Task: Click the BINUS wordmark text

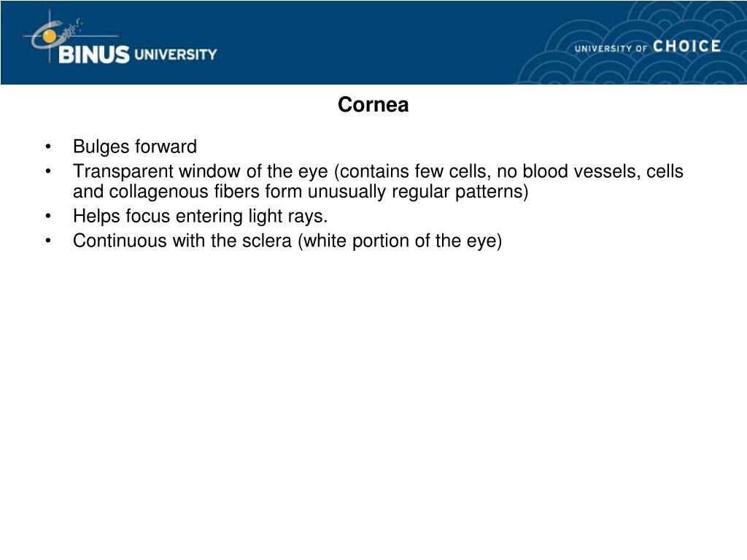Action: click(94, 55)
